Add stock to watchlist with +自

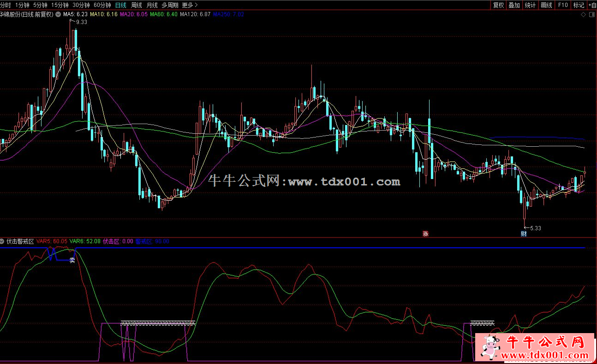(592, 5)
